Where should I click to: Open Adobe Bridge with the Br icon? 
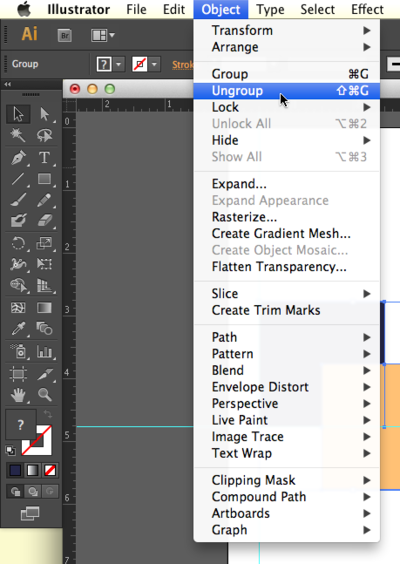pyautogui.click(x=65, y=36)
